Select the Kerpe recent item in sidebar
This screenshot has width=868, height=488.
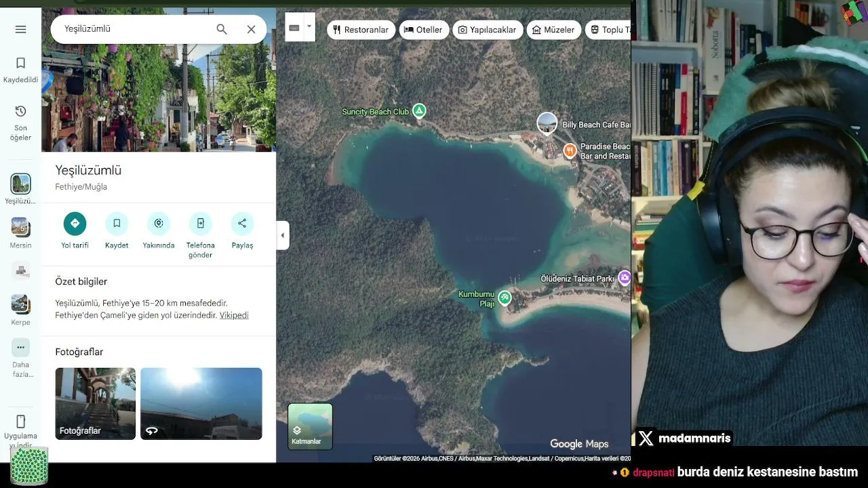tap(20, 310)
